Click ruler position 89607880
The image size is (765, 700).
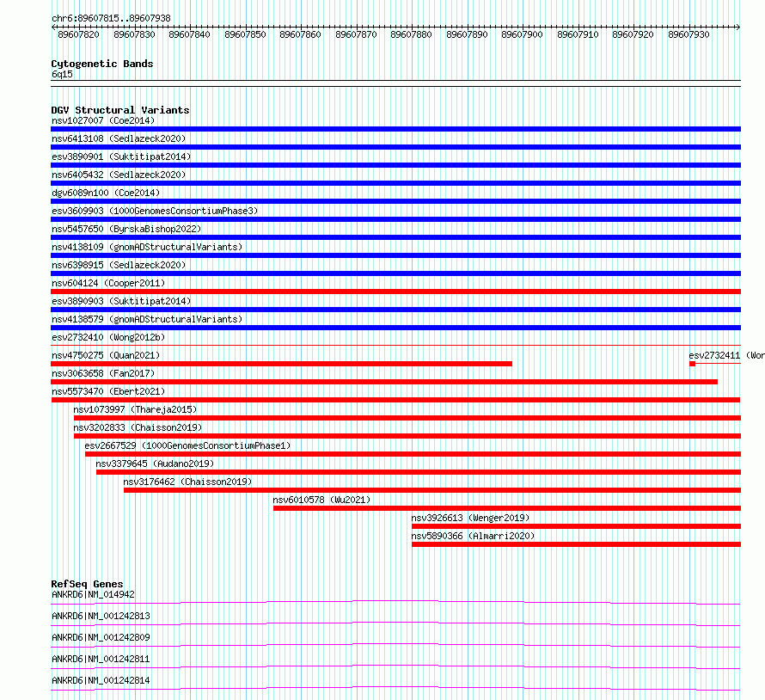411,34
